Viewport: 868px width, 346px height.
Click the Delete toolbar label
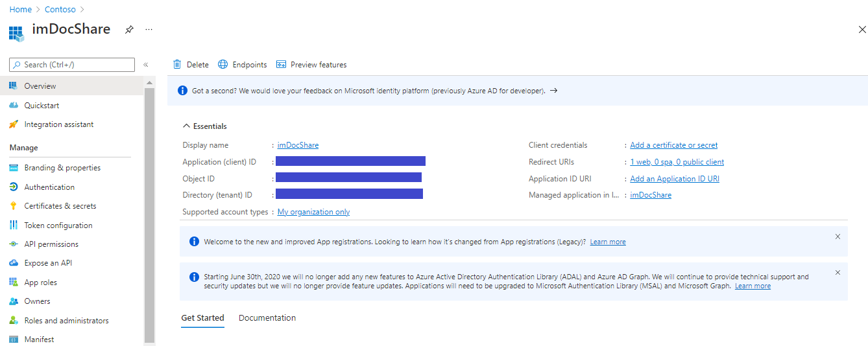coord(198,65)
